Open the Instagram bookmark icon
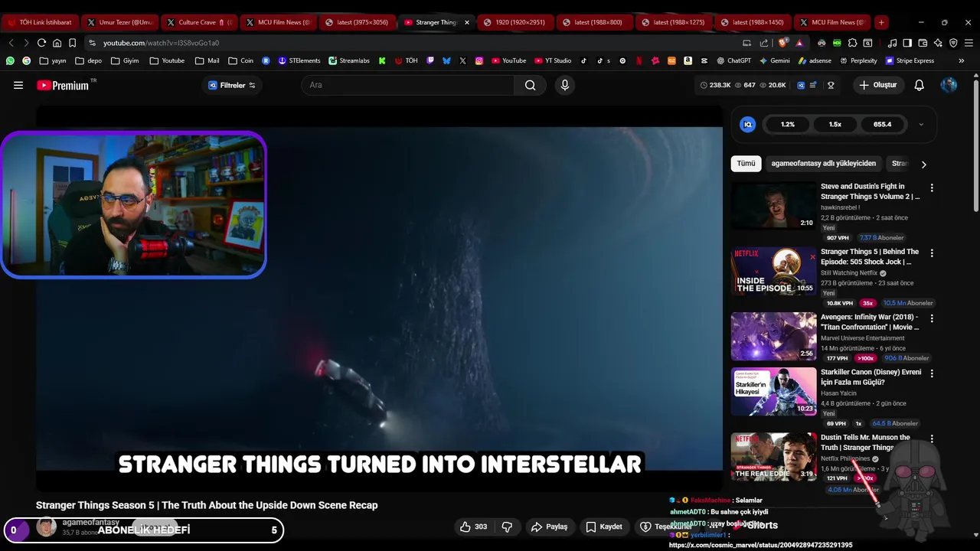Screen dimensions: 980x551 click(x=479, y=60)
